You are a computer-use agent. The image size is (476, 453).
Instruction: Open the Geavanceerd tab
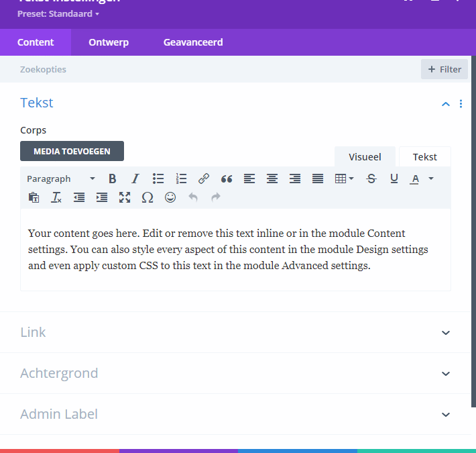click(x=193, y=42)
